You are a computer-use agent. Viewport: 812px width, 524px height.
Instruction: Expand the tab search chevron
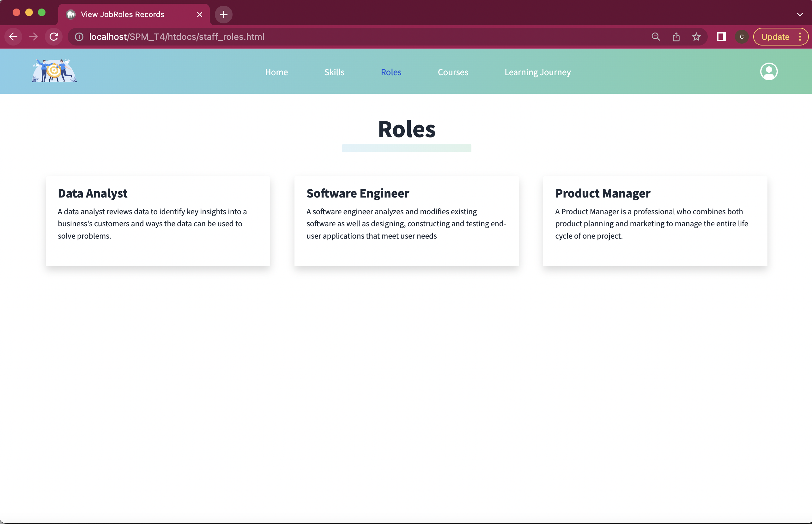click(x=800, y=15)
